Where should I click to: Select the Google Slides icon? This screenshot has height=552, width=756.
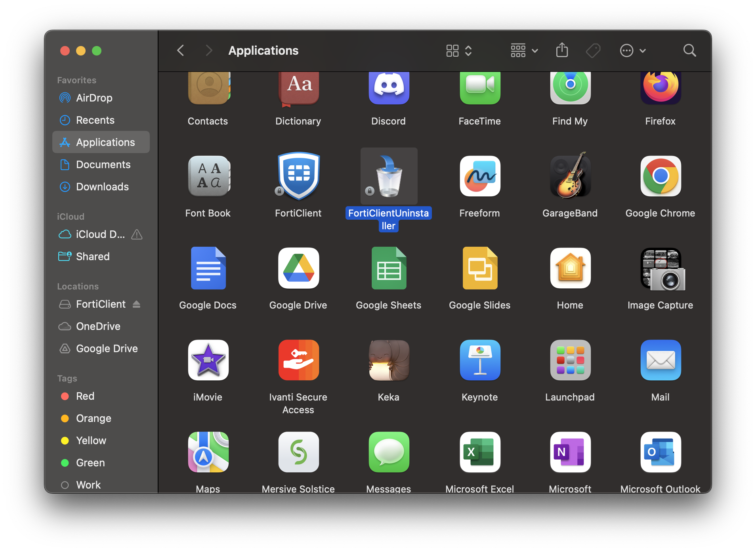480,268
